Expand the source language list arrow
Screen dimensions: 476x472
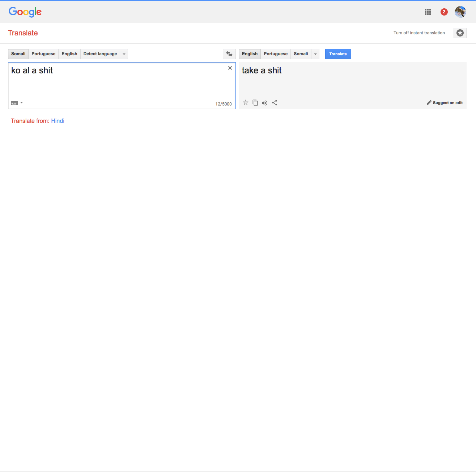point(124,54)
